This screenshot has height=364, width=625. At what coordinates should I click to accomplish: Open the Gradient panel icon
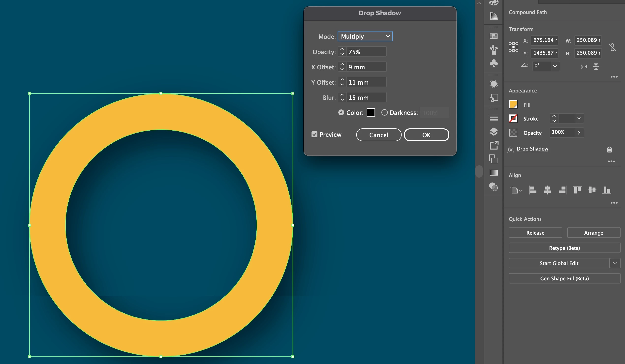tap(494, 173)
